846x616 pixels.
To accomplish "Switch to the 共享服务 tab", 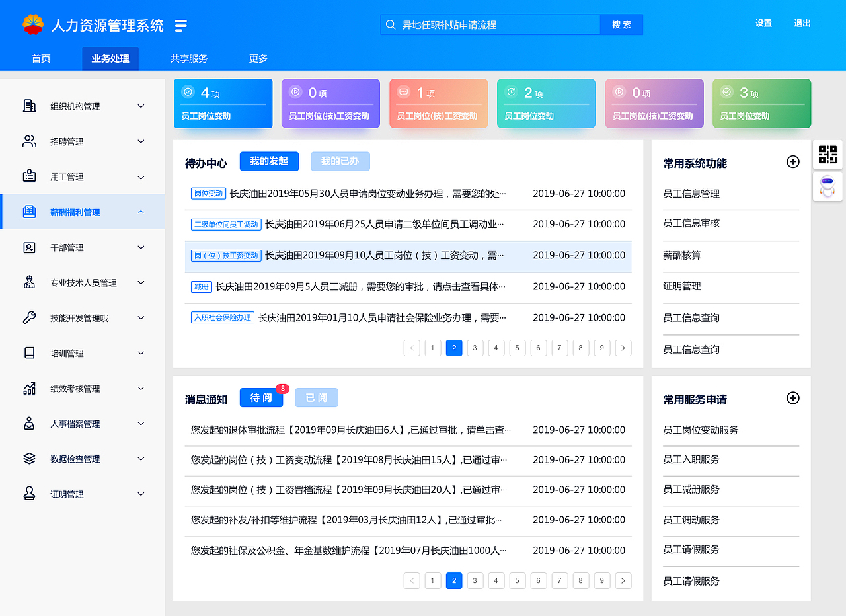I will (188, 58).
